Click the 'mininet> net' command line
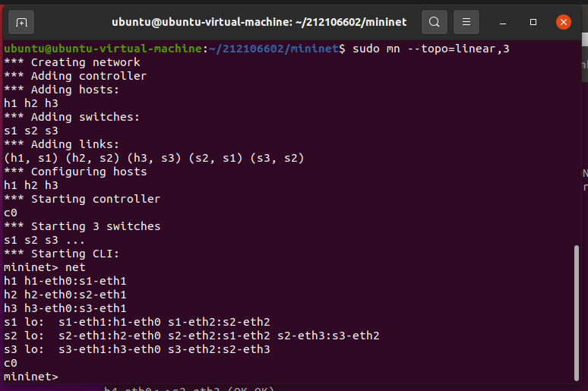The width and height of the screenshot is (588, 391). tap(45, 267)
